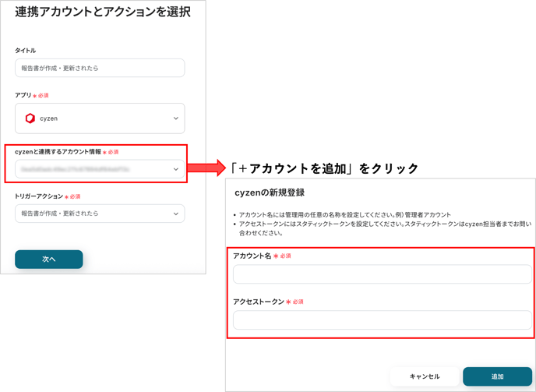Click the キャンセル button
This screenshot has width=536, height=392.
click(x=425, y=376)
